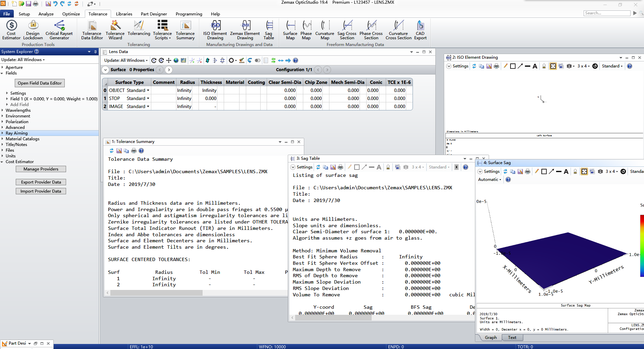Image resolution: width=644 pixels, height=349 pixels.
Task: Toggle the active cursor button in ISO Element Drawing
Action: 553,66
